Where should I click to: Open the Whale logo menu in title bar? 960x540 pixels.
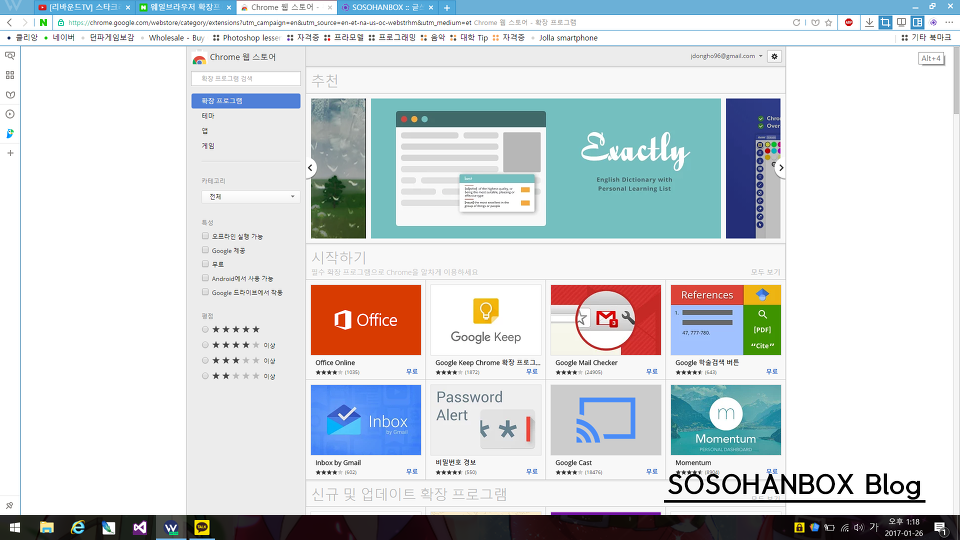tap(13, 7)
